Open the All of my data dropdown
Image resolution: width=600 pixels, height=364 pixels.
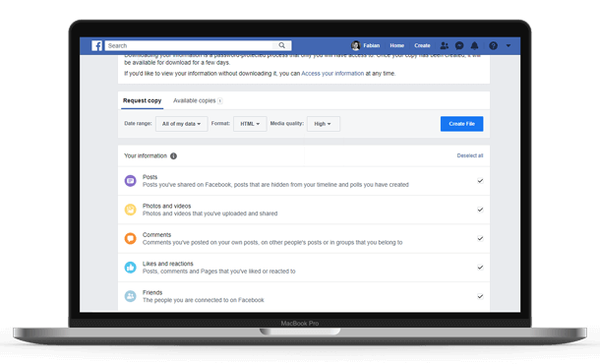click(181, 124)
